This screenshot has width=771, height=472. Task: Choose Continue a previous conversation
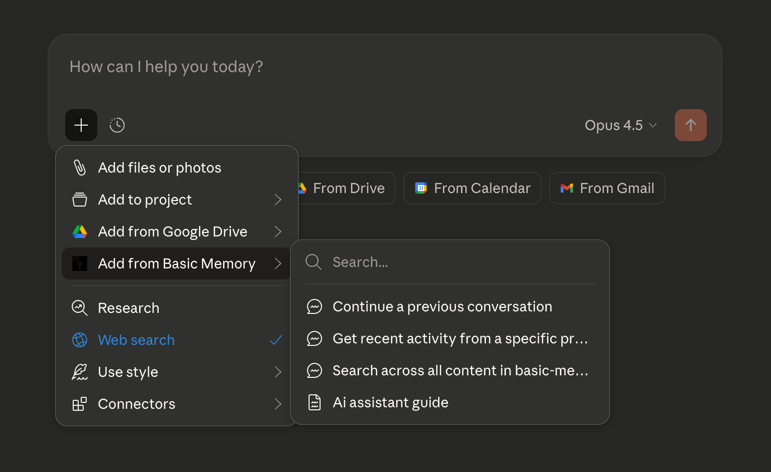442,306
